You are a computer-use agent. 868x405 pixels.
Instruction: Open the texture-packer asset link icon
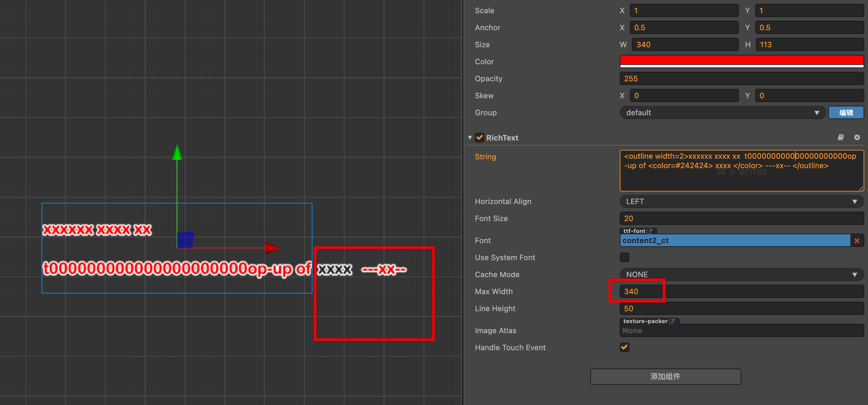[671, 322]
